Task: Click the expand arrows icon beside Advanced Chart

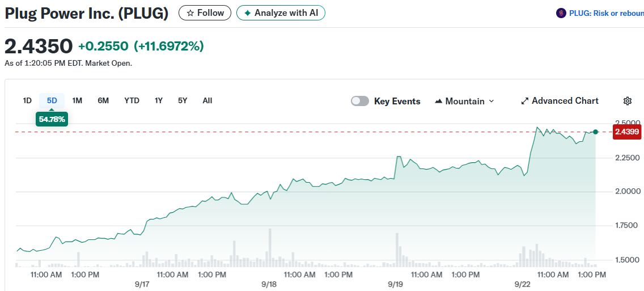Action: click(524, 101)
